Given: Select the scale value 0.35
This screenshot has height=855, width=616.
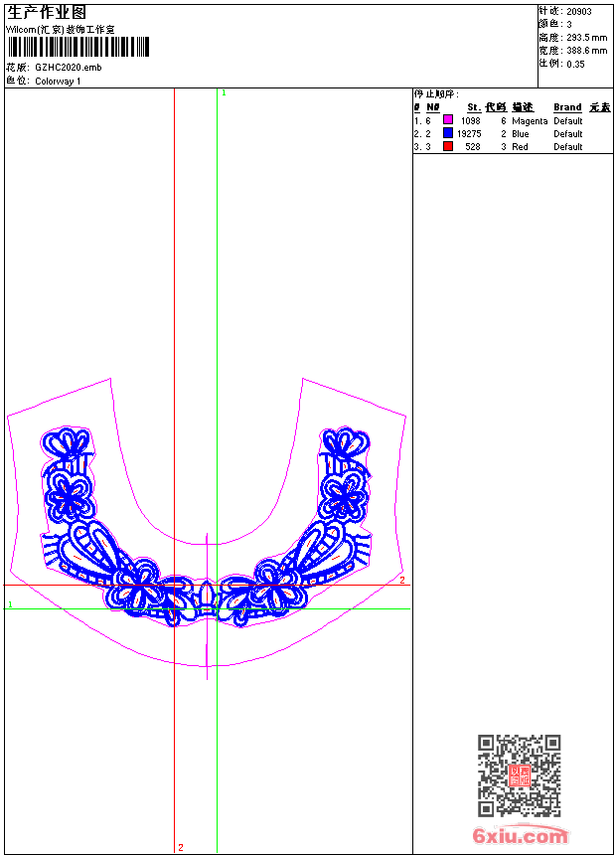Looking at the screenshot, I should pyautogui.click(x=575, y=64).
